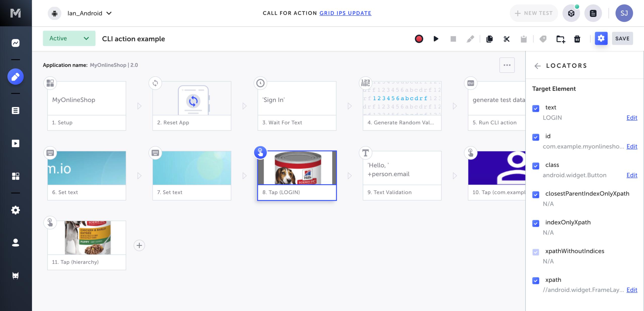Open the sidebar analytics chart icon
This screenshot has height=311, width=644.
tap(16, 43)
